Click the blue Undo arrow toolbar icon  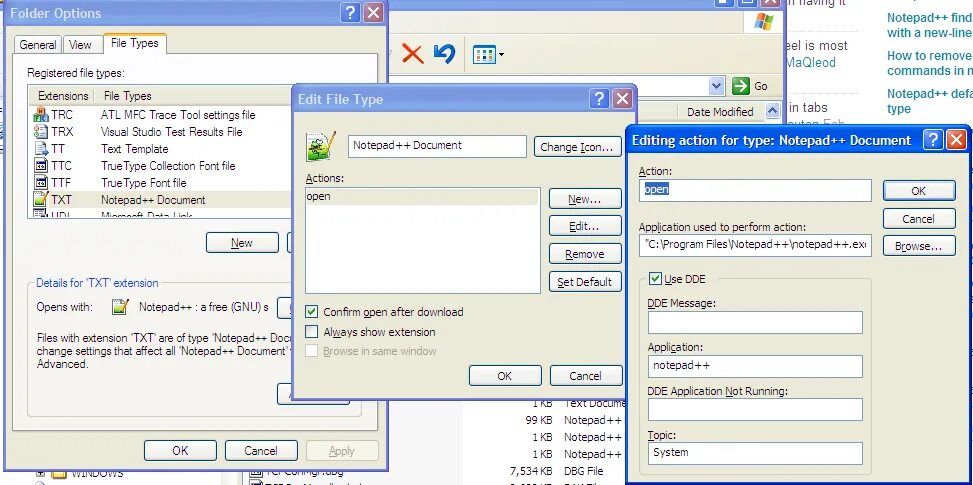(444, 54)
